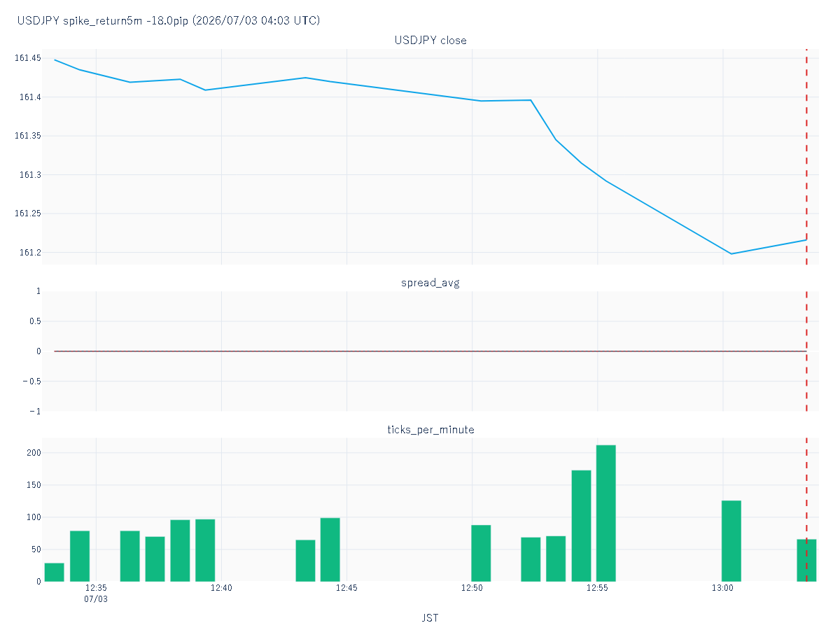The height and width of the screenshot is (630, 840).
Task: Click the rightmost green bar at the dashed line
Action: tap(806, 560)
